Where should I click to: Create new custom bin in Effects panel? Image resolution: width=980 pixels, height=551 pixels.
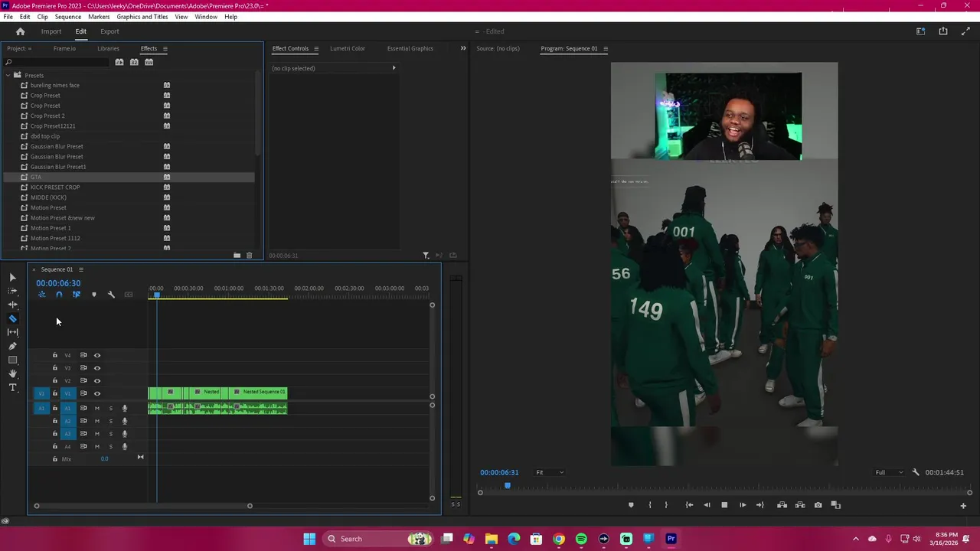pyautogui.click(x=237, y=256)
